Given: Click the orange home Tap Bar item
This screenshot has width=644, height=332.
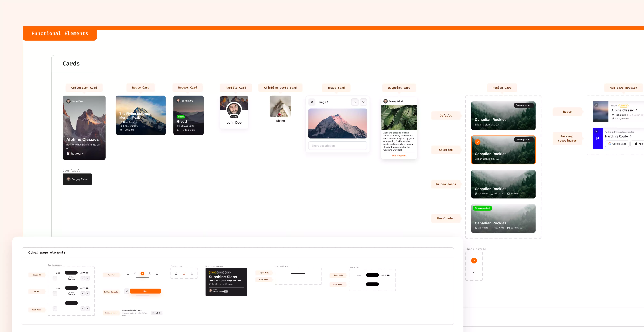Looking at the screenshot, I should (184, 273).
